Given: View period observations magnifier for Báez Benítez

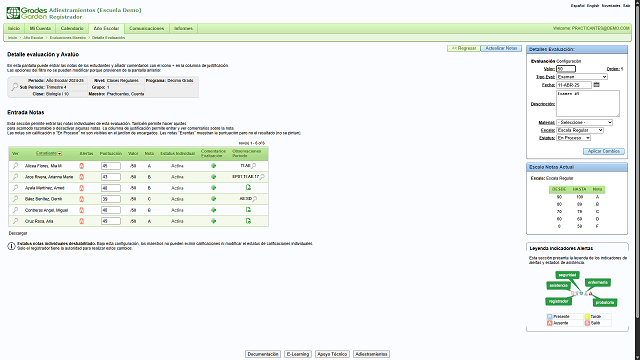Looking at the screenshot, I should 255,199.
